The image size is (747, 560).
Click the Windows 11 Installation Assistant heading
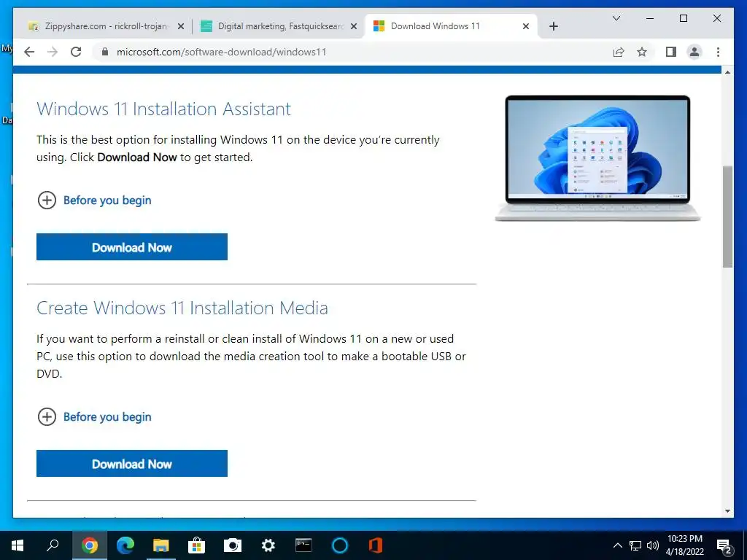(x=163, y=109)
